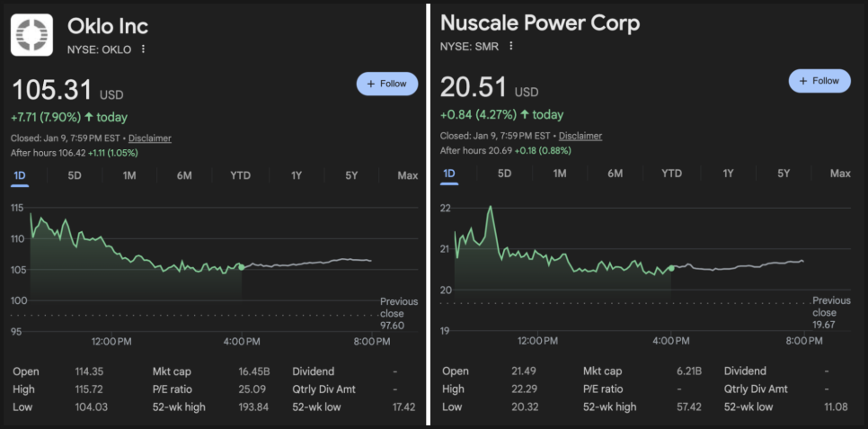Switch Oklo chart to the 5Y range
This screenshot has width=868, height=429.
[x=351, y=175]
